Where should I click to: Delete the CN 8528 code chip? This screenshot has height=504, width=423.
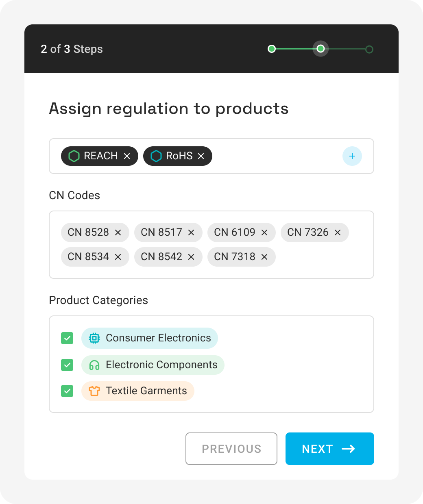[118, 232]
